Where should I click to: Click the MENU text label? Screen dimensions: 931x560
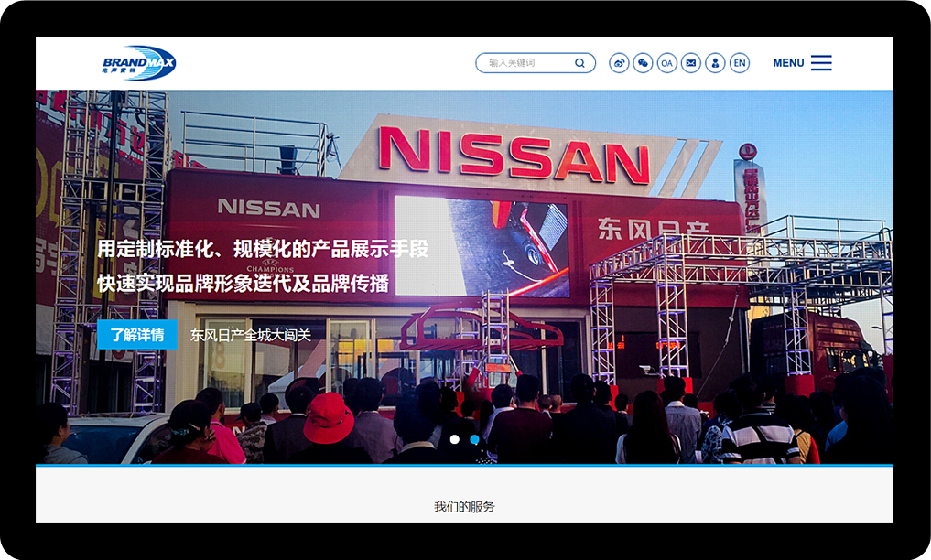coord(788,63)
